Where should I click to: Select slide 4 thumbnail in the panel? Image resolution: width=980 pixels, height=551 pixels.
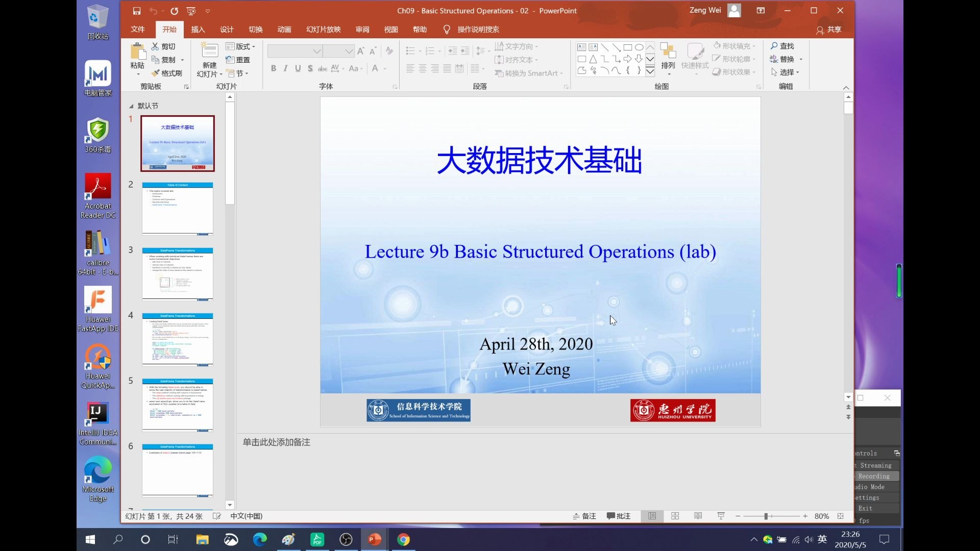[x=177, y=339]
